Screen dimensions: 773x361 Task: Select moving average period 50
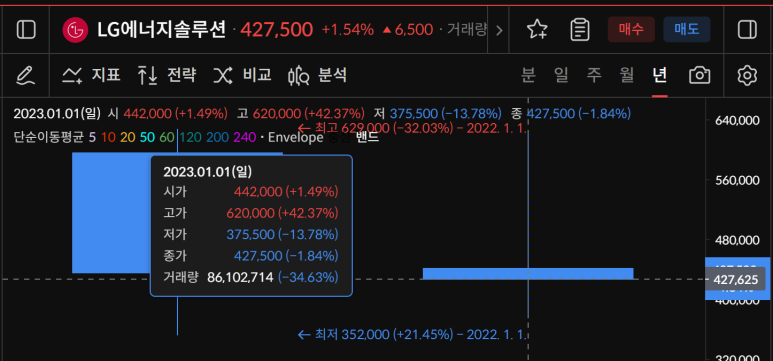point(147,137)
